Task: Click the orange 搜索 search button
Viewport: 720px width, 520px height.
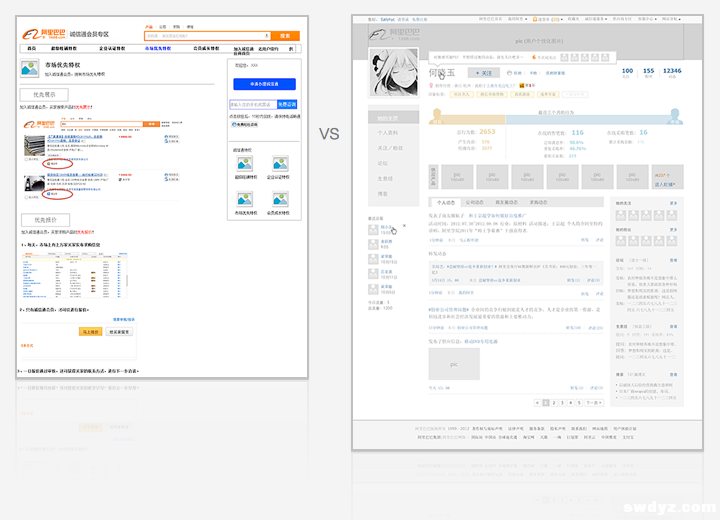Action: (285, 36)
